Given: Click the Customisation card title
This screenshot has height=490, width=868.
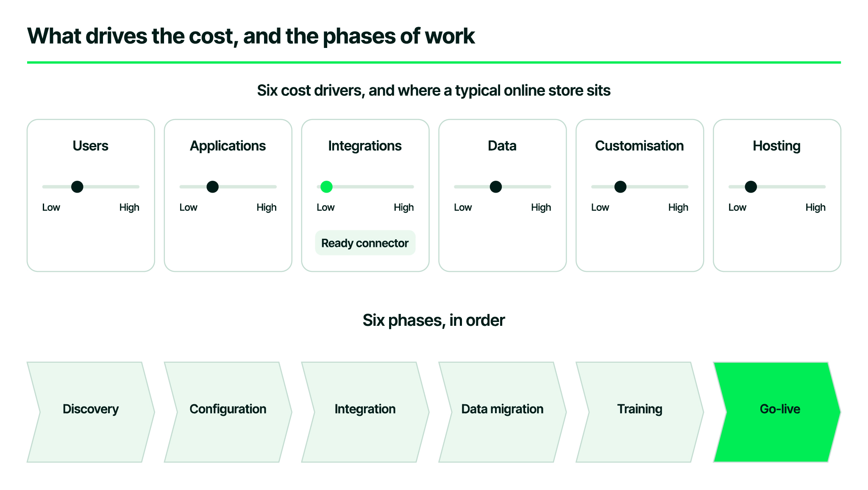Looking at the screenshot, I should click(x=640, y=146).
